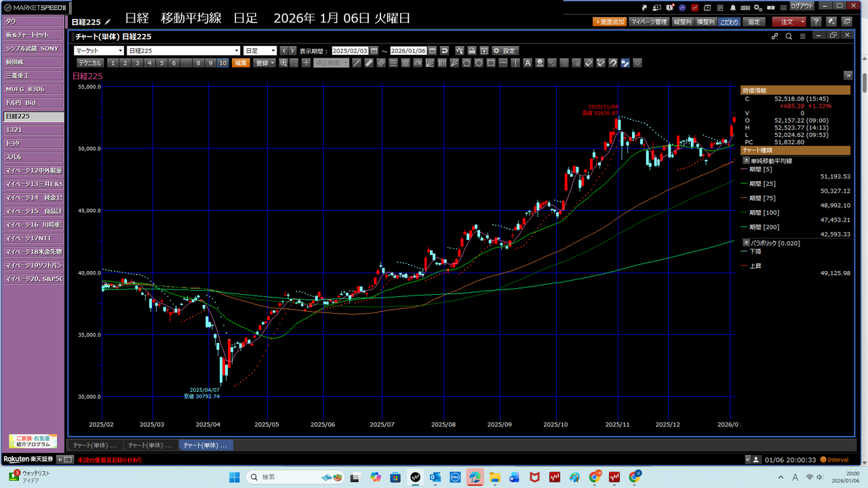Image resolution: width=868 pixels, height=488 pixels.
Task: Collapse the 単純移動平均線 indicator section
Action: [747, 161]
